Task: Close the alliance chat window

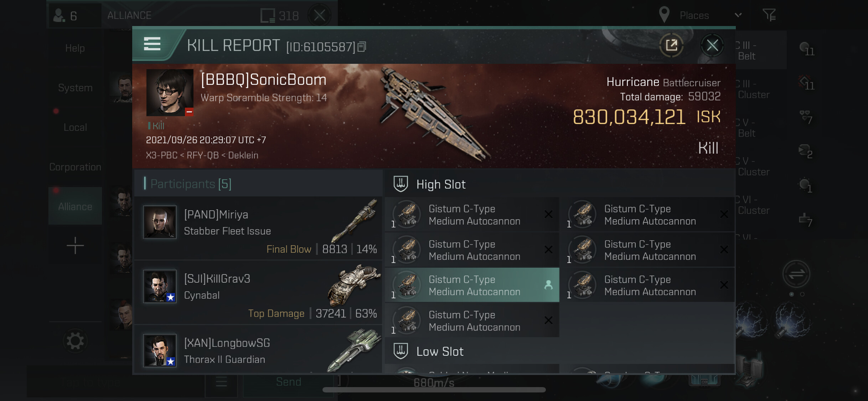Action: (x=320, y=15)
